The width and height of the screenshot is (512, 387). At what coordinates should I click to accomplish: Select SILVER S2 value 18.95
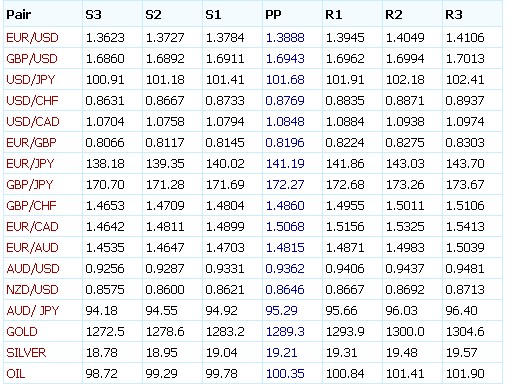(x=162, y=353)
